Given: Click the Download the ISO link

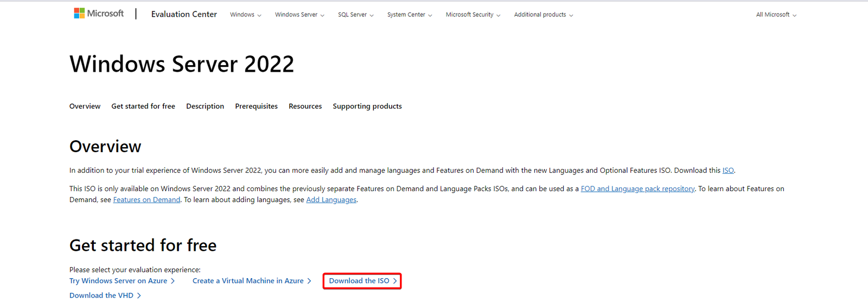Looking at the screenshot, I should 362,281.
